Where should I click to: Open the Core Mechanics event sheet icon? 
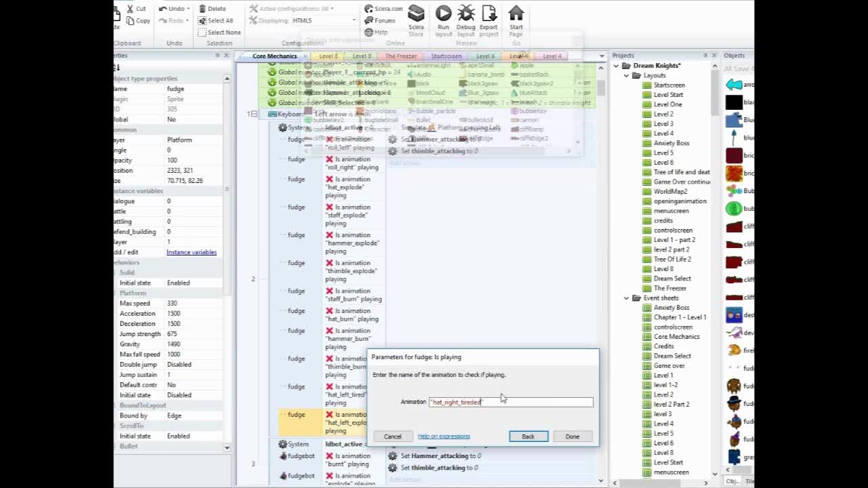[646, 336]
